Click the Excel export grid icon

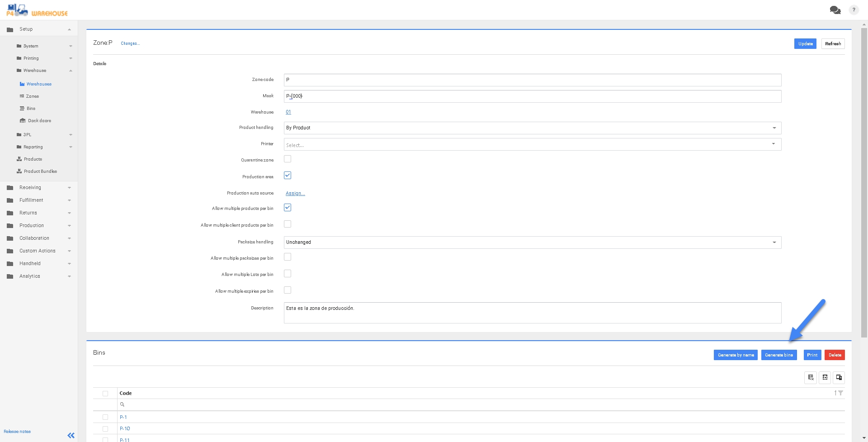coord(811,377)
